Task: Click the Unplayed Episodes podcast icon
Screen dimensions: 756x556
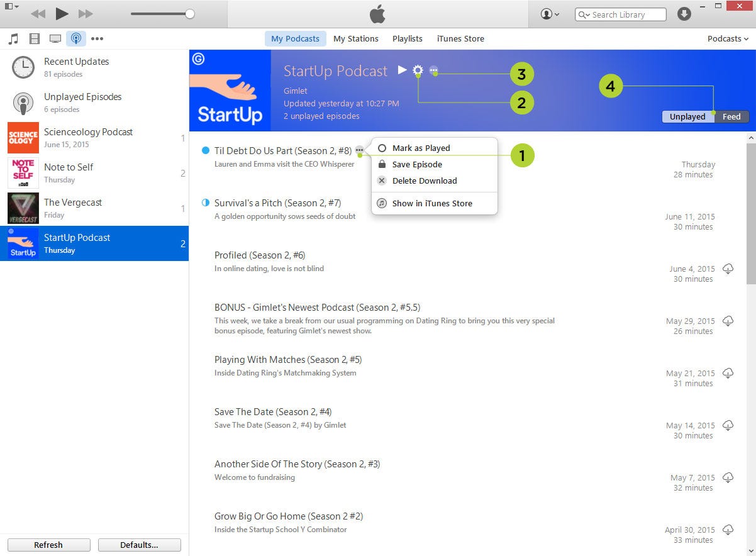Action: click(x=23, y=103)
